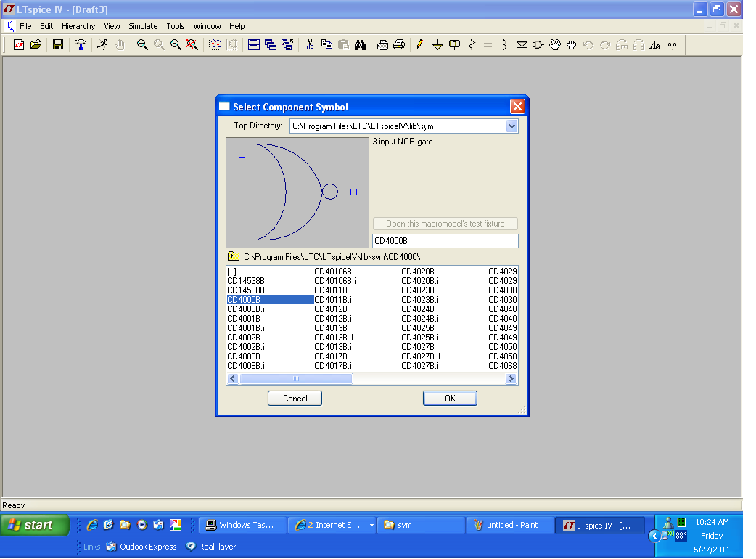Select the [..] parent directory entry
The height and width of the screenshot is (559, 756).
[232, 272]
